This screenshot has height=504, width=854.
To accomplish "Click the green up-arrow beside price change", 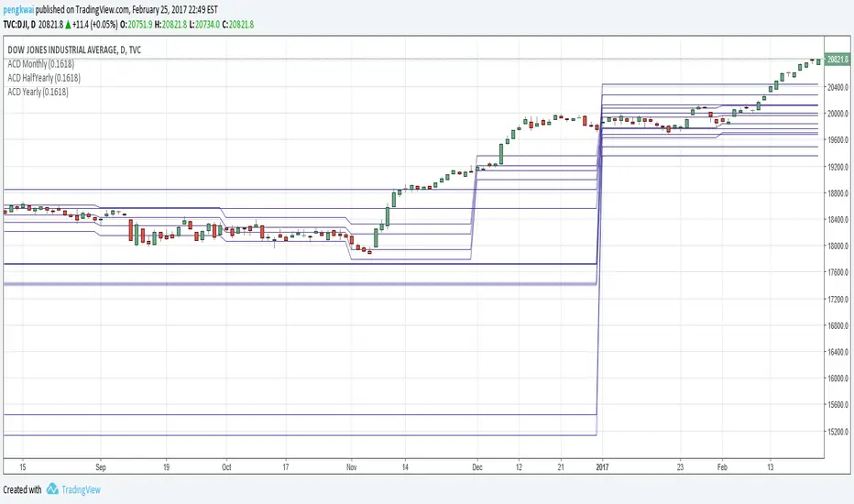I will point(68,25).
